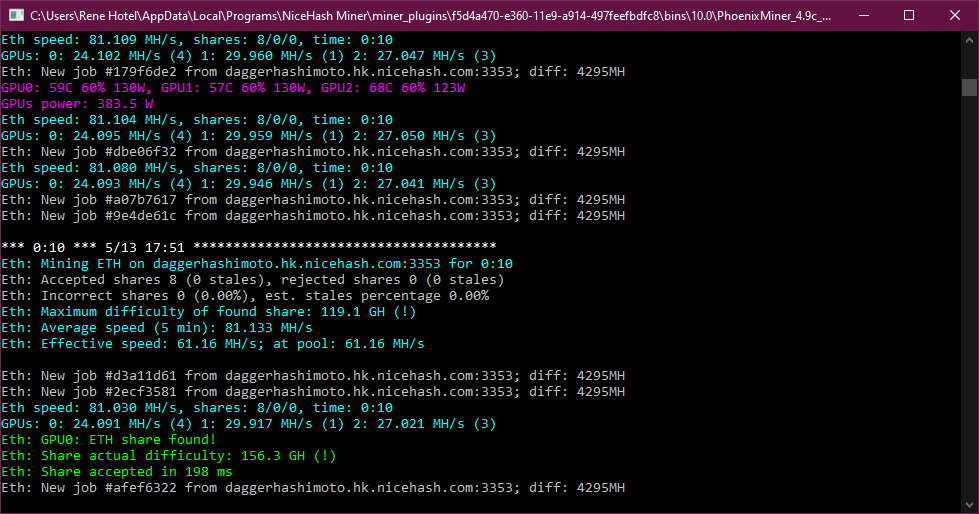This screenshot has width=979, height=514.
Task: Click line with job #2ecf3581
Action: [313, 392]
